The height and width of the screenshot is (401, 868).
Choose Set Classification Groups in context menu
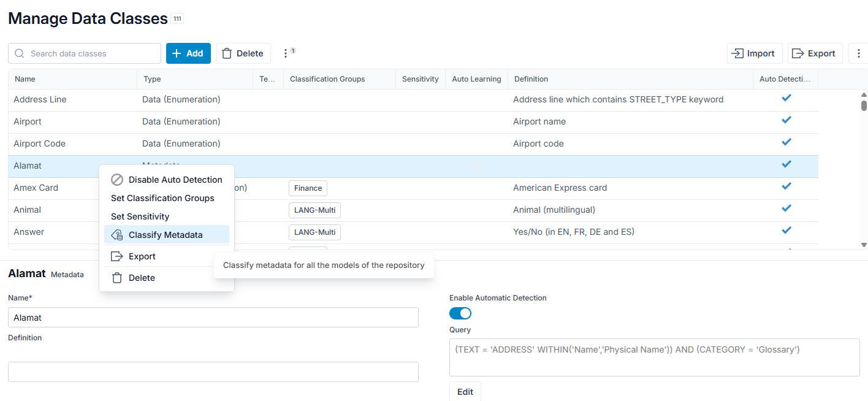click(167, 198)
